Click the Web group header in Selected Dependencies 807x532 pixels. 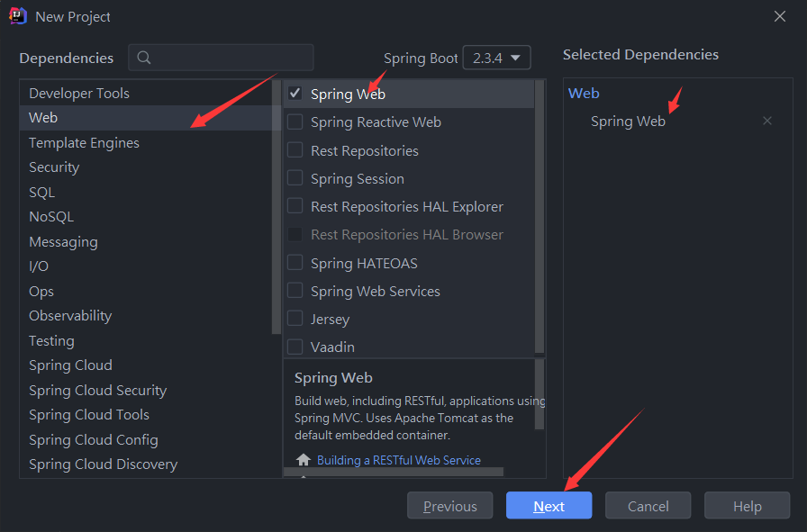coord(584,93)
